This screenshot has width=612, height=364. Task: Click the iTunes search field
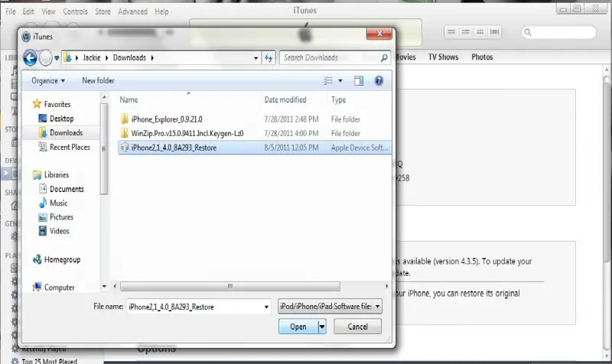pos(559,32)
